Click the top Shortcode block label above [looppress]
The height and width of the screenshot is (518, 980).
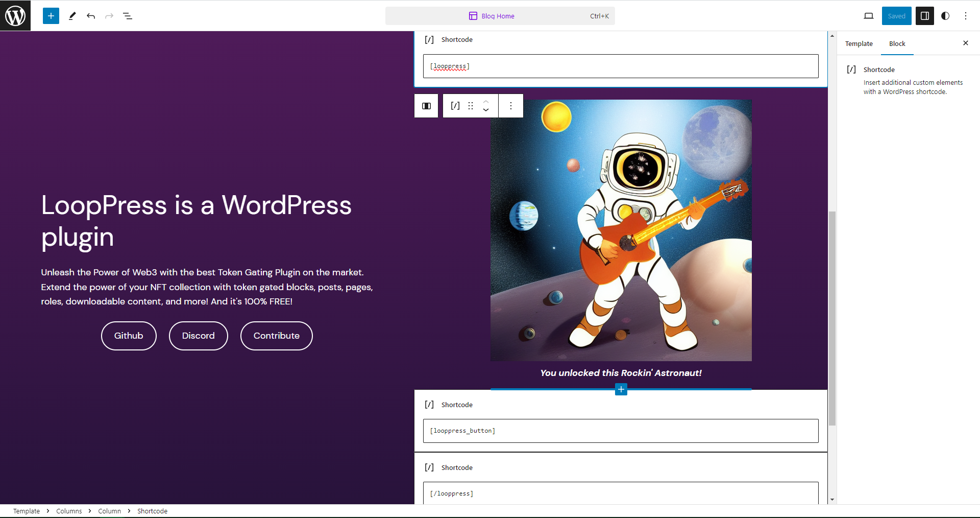click(457, 39)
